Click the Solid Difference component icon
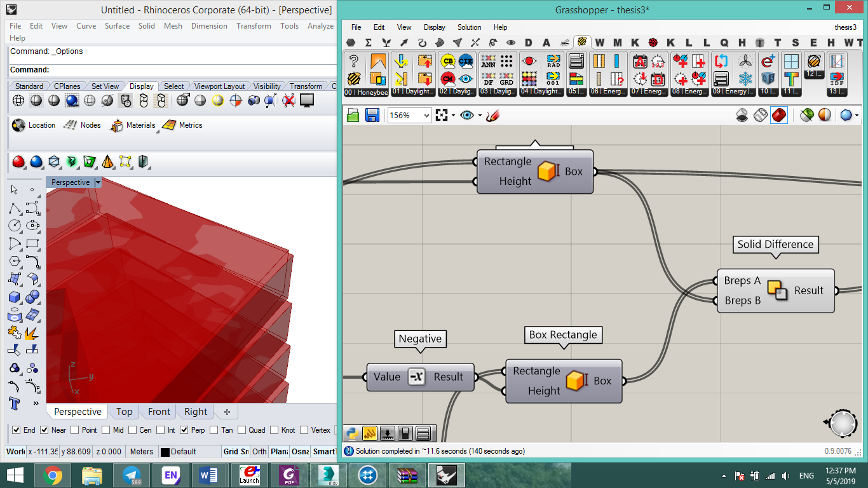Viewport: 868px width, 488px height. pos(777,290)
